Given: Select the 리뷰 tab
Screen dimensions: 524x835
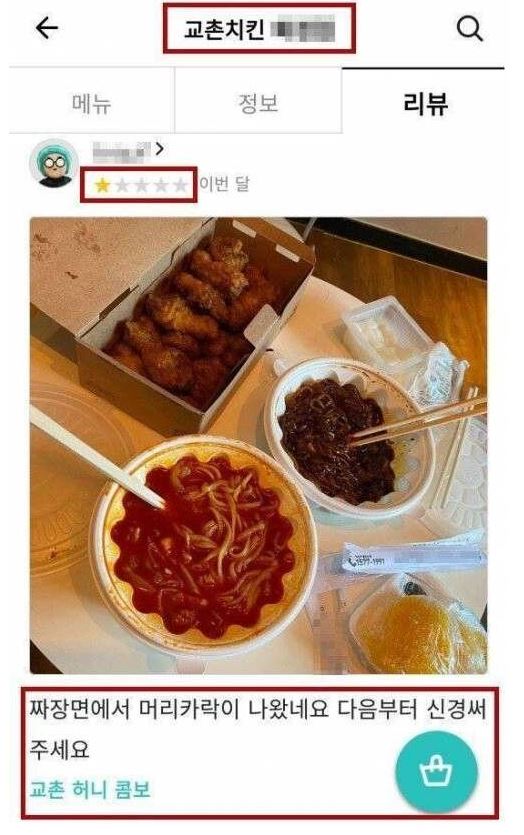Looking at the screenshot, I should 424,102.
